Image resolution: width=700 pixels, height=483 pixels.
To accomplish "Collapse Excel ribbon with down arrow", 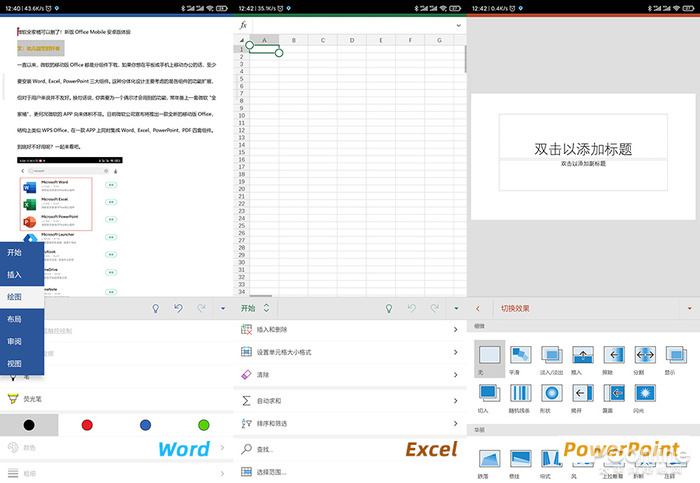I will 456,308.
